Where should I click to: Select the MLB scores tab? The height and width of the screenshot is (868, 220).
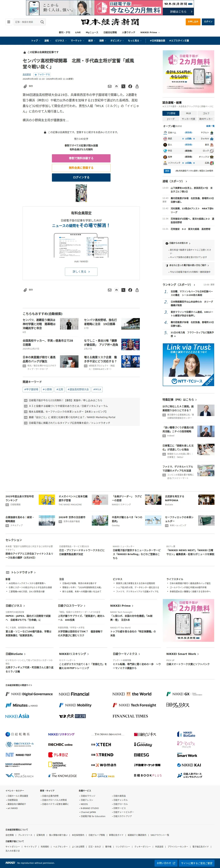pyautogui.click(x=188, y=113)
